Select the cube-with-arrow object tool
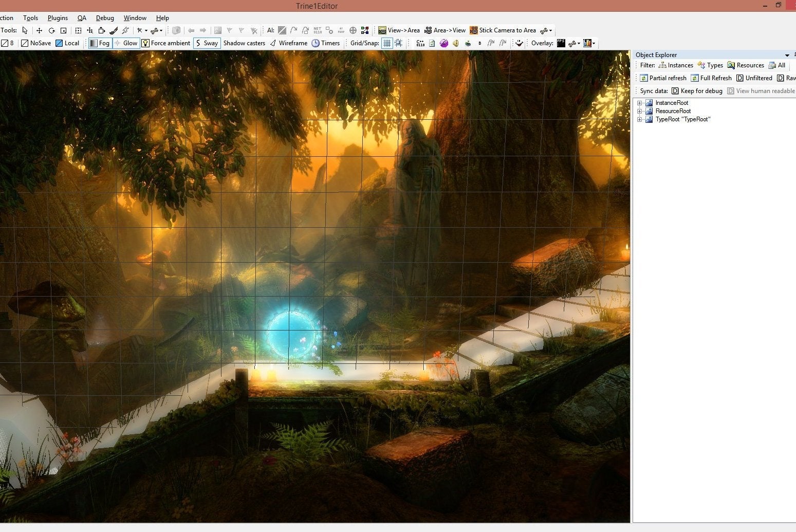The image size is (796, 532). pyautogui.click(x=102, y=30)
